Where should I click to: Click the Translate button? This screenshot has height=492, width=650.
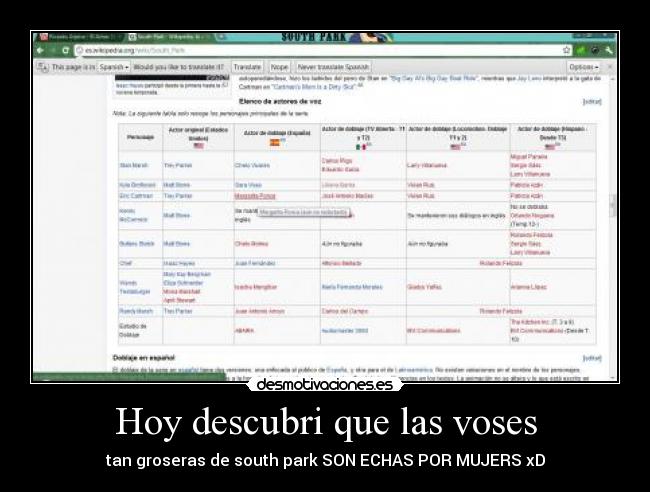[247, 67]
